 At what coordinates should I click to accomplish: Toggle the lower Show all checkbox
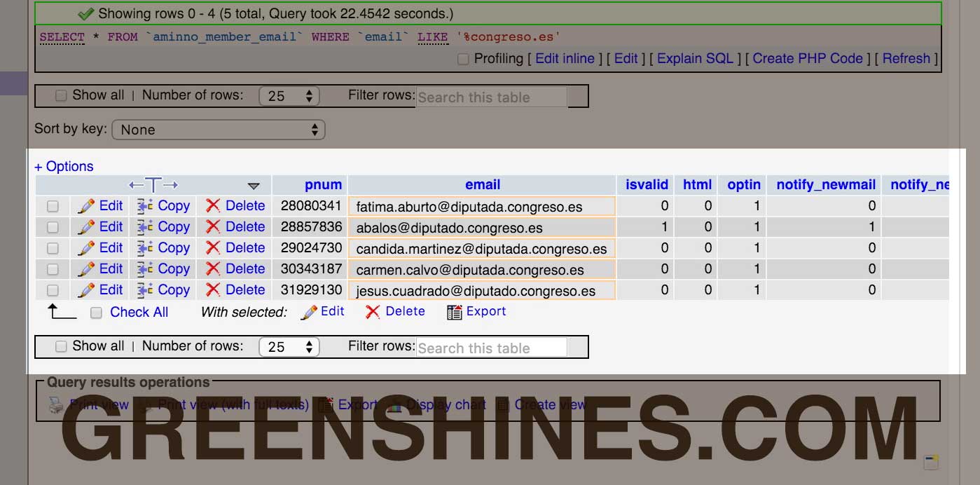[x=61, y=346]
